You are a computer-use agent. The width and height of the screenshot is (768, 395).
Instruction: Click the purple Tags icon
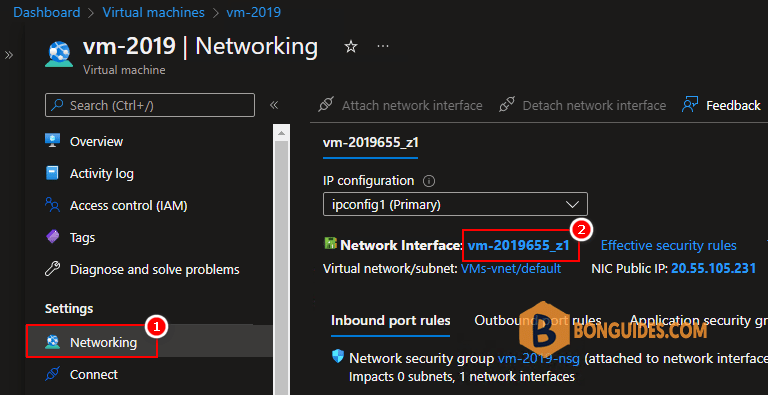pyautogui.click(x=52, y=237)
